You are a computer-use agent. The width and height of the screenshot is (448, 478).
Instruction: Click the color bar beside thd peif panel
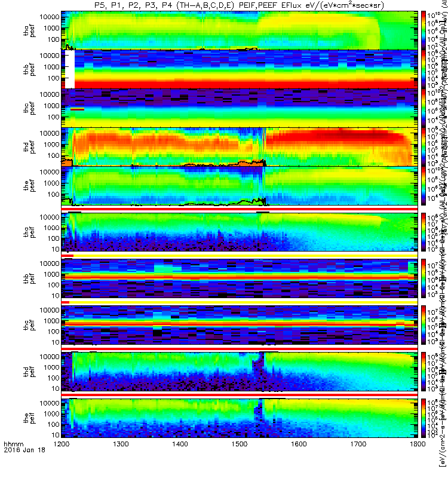click(424, 372)
